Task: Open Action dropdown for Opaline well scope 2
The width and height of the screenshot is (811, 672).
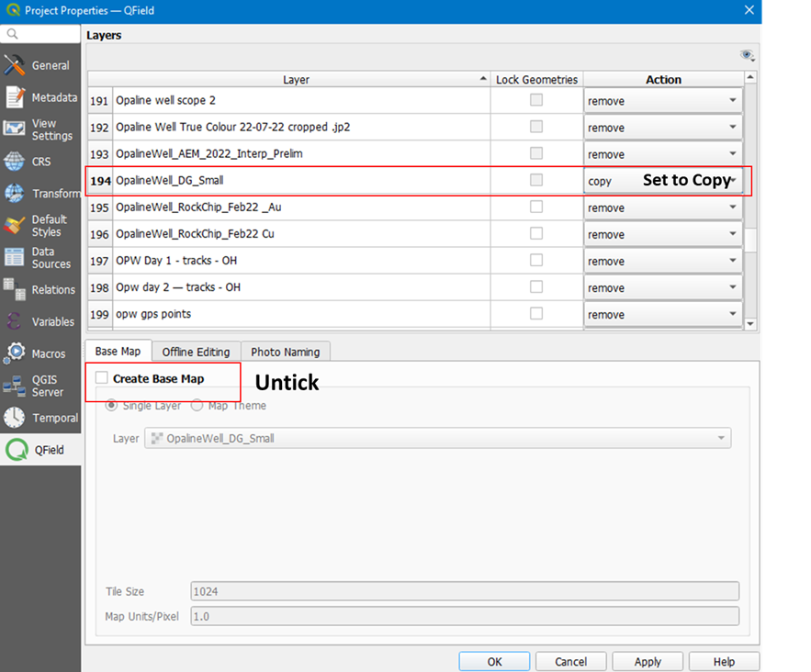Action: pos(663,101)
